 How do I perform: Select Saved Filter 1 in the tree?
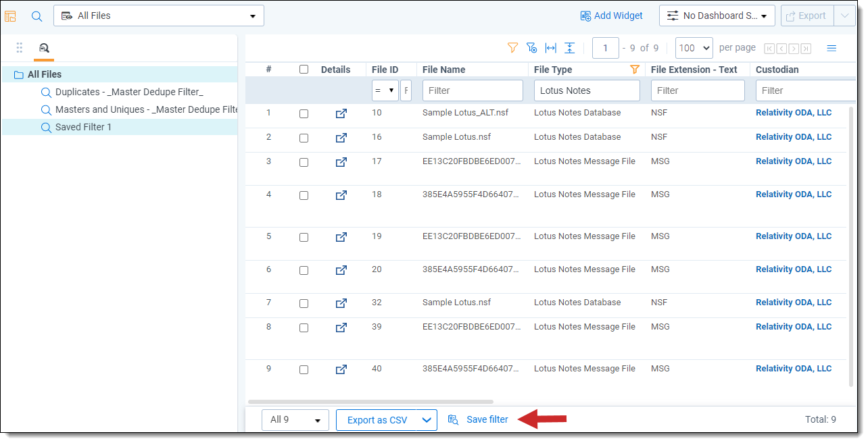(x=83, y=127)
